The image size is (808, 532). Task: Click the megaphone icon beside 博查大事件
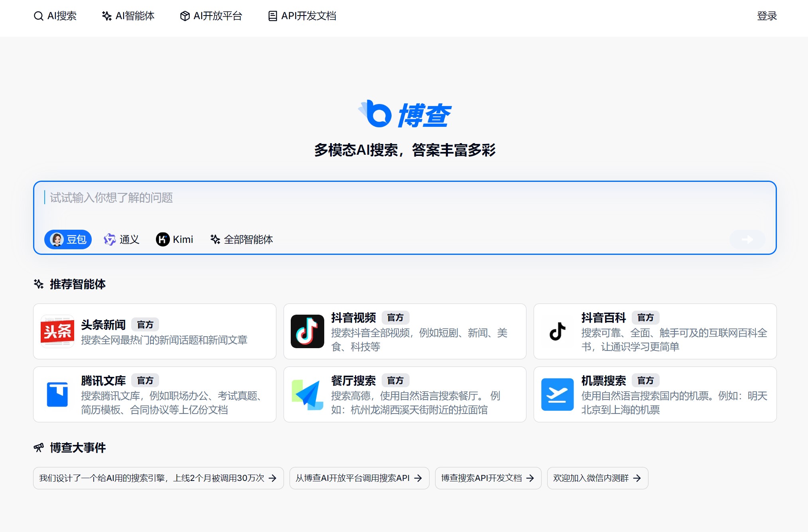coord(38,447)
